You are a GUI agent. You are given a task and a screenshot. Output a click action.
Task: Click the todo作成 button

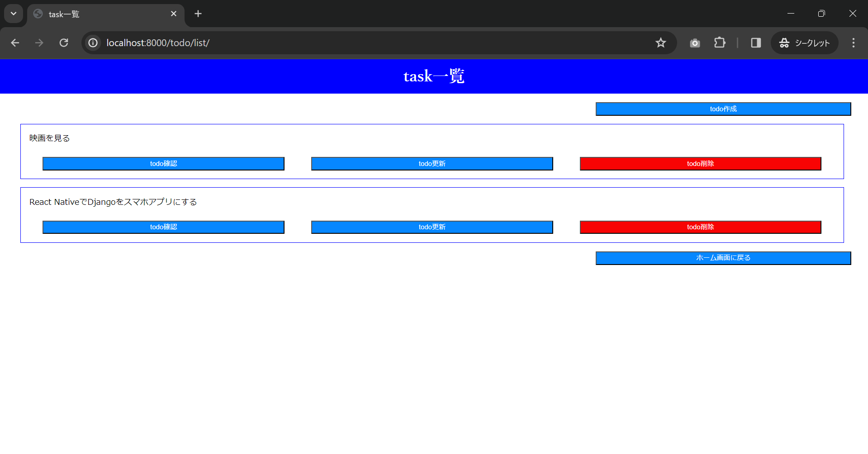(x=722, y=109)
